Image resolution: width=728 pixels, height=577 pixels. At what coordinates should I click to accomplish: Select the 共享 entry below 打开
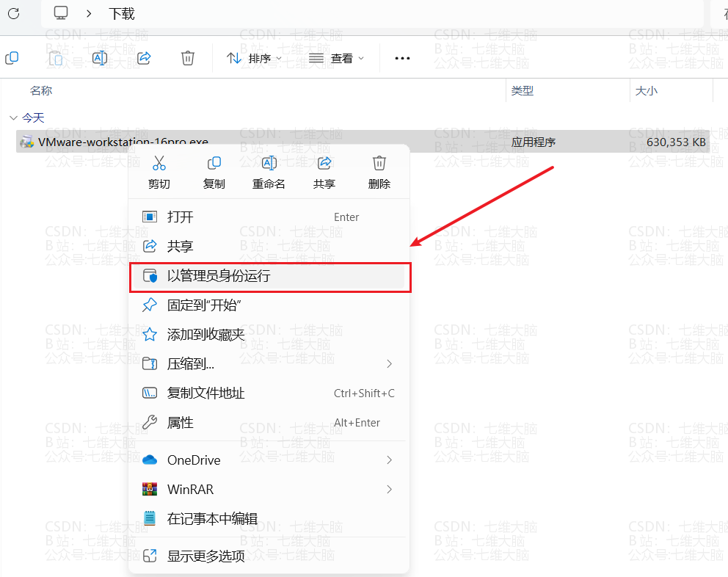[269, 246]
